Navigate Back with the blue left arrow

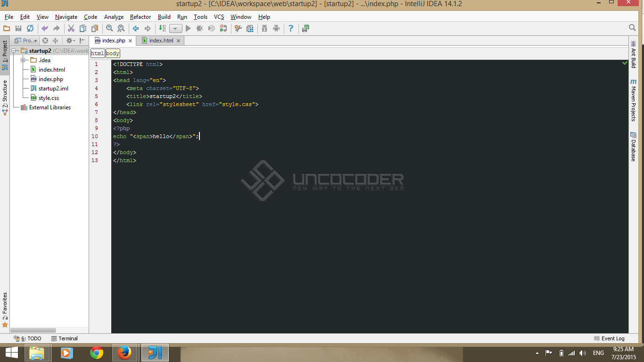pos(136,28)
